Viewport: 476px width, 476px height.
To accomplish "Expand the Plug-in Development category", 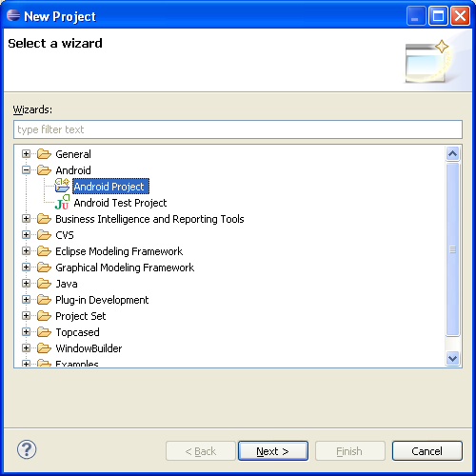I will coord(27,300).
